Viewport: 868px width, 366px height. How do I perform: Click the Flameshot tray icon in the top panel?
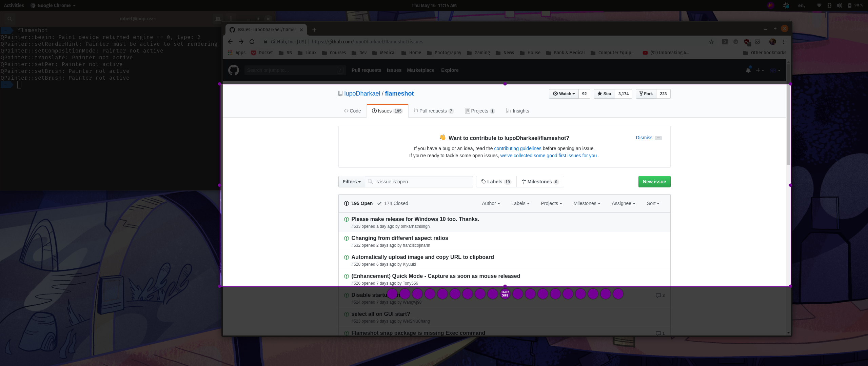pos(771,5)
